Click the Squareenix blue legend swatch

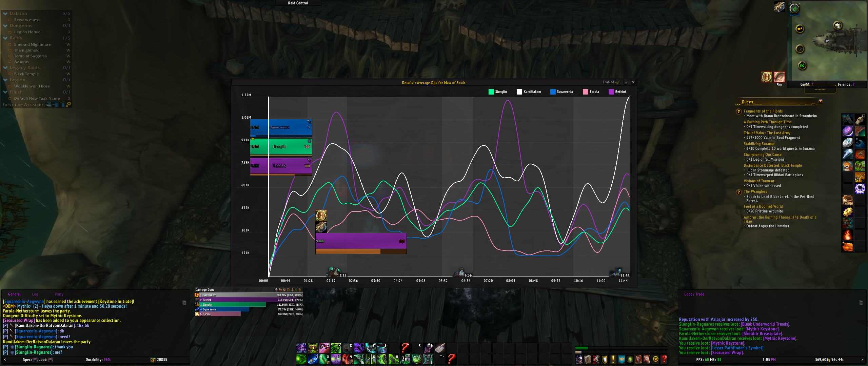tap(553, 92)
